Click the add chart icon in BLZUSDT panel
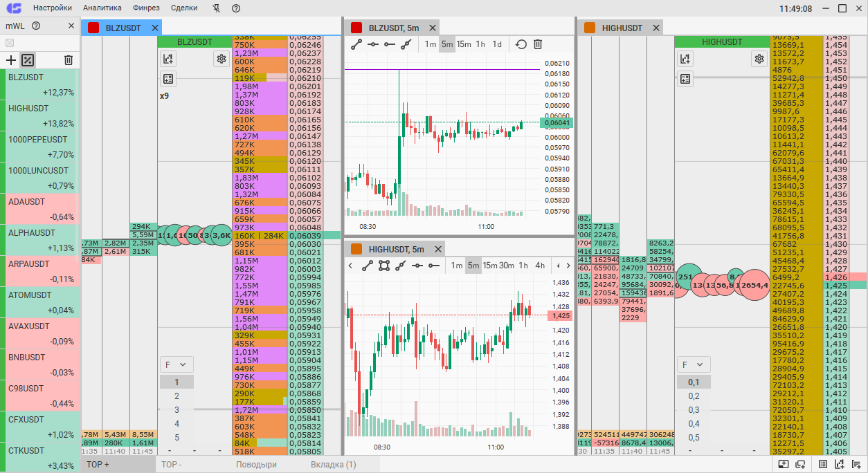The width and height of the screenshot is (868, 473). tap(168, 59)
